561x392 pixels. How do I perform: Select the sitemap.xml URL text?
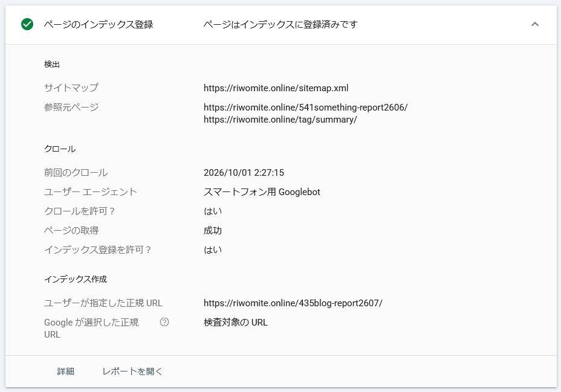click(276, 88)
